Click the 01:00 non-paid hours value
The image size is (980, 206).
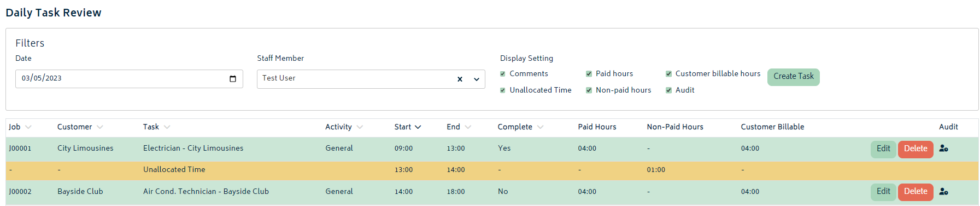(656, 170)
